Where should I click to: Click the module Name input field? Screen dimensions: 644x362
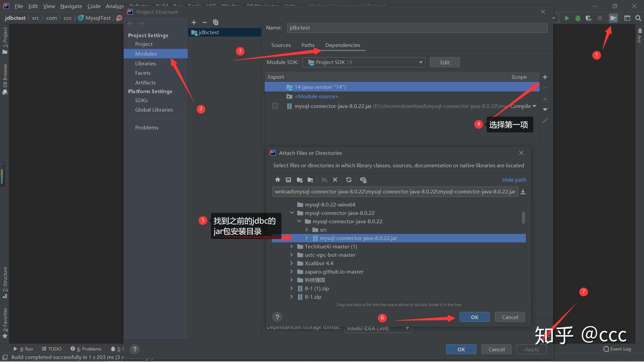coord(417,27)
